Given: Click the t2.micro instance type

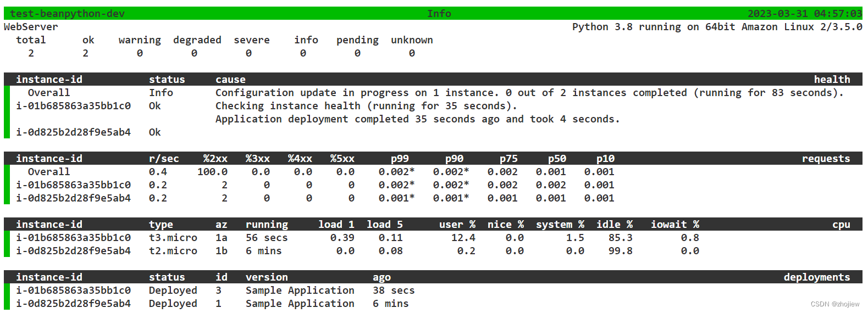Looking at the screenshot, I should 173,251.
